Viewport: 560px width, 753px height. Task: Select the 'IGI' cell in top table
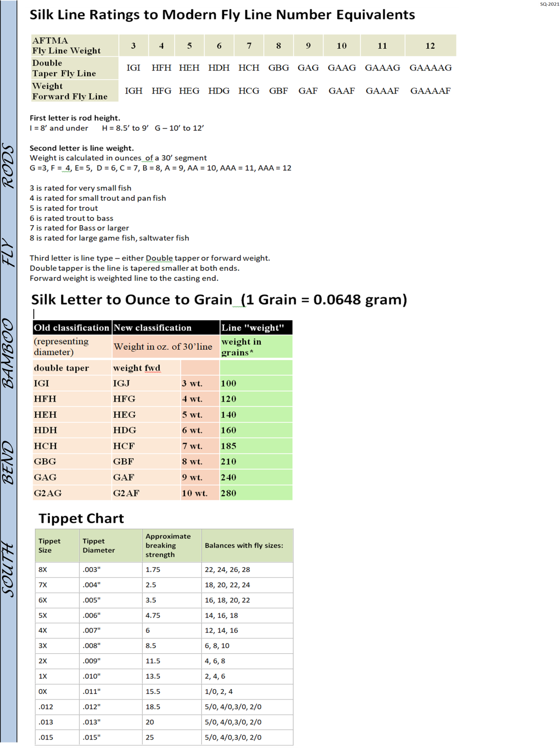pyautogui.click(x=133, y=68)
